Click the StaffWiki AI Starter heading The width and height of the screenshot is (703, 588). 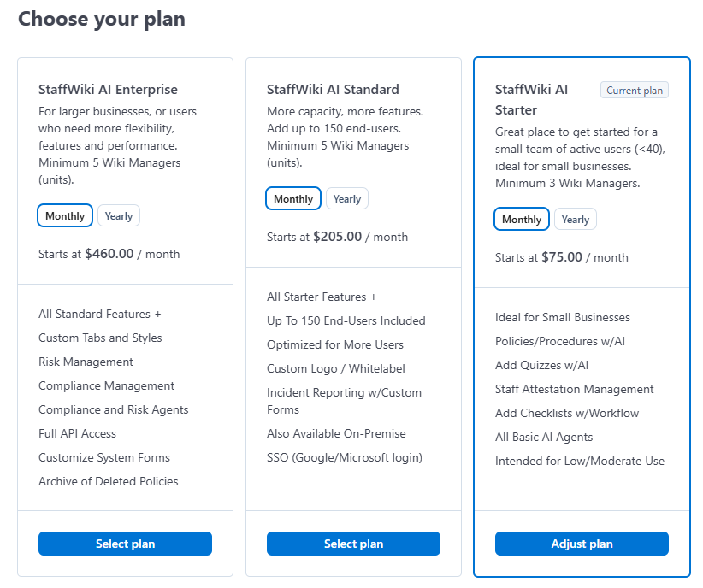(531, 100)
